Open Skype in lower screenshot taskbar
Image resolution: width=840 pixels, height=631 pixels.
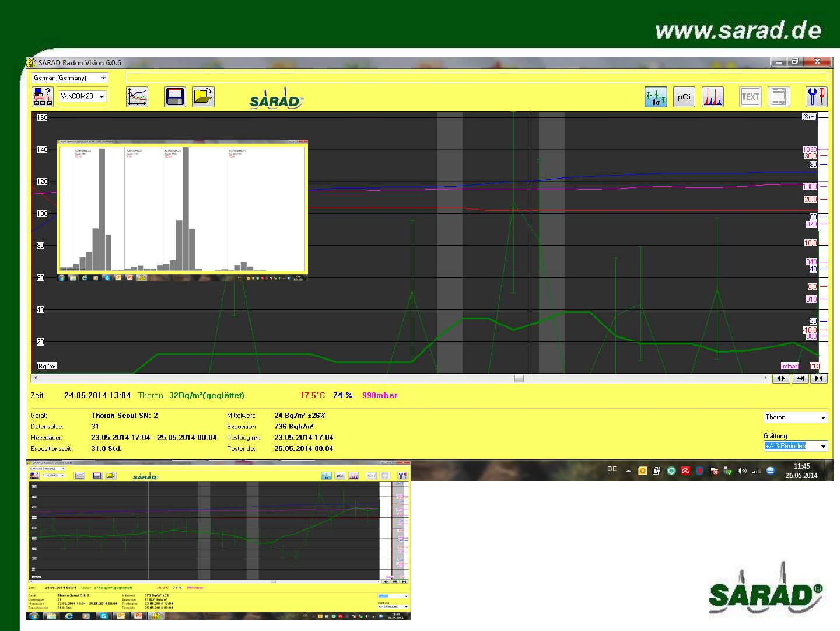coord(103,616)
